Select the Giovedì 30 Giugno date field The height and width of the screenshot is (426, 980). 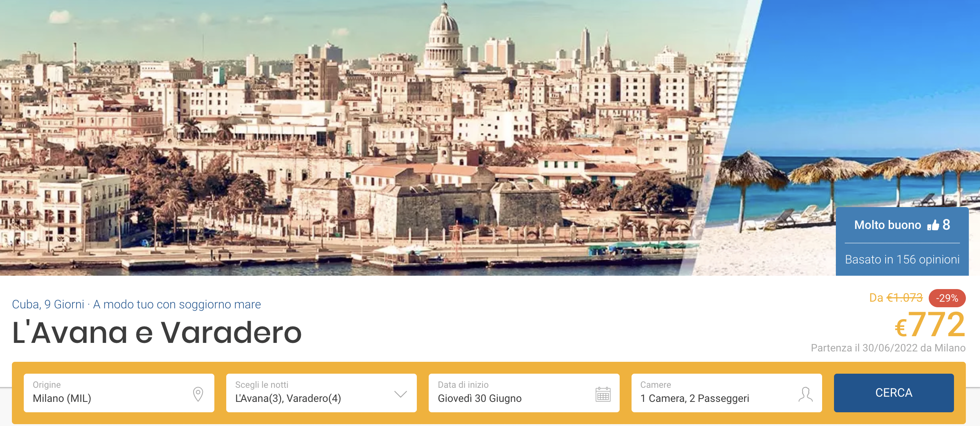pyautogui.click(x=524, y=393)
